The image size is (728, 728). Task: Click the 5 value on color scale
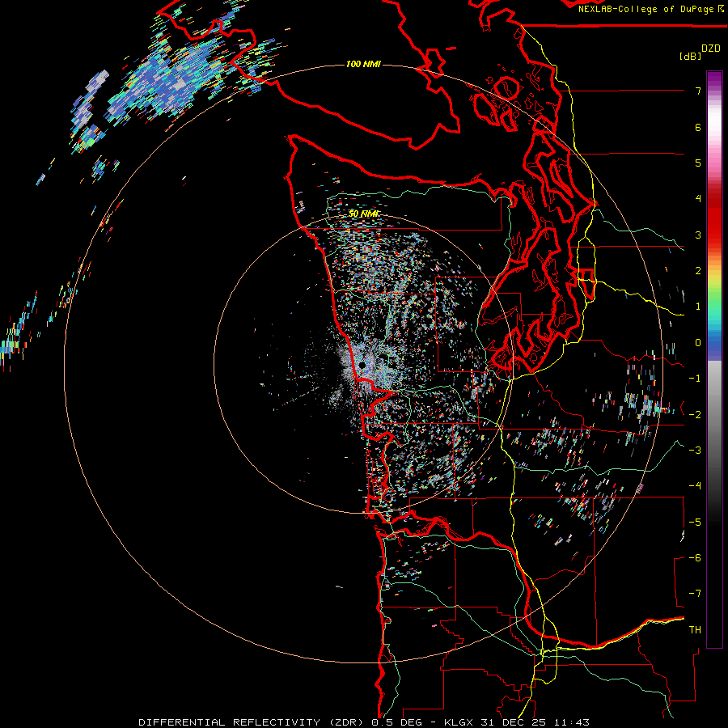(698, 163)
